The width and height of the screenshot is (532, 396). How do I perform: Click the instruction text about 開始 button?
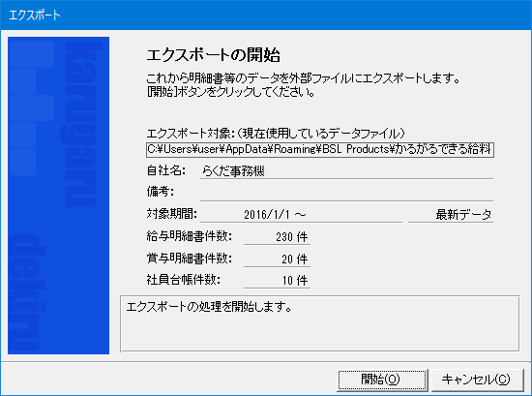(x=230, y=92)
